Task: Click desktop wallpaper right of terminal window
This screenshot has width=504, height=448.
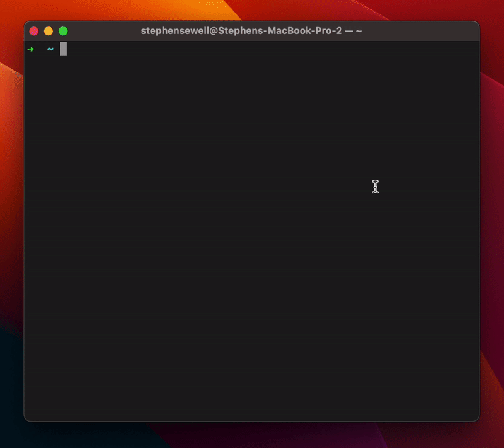Action: point(492,221)
